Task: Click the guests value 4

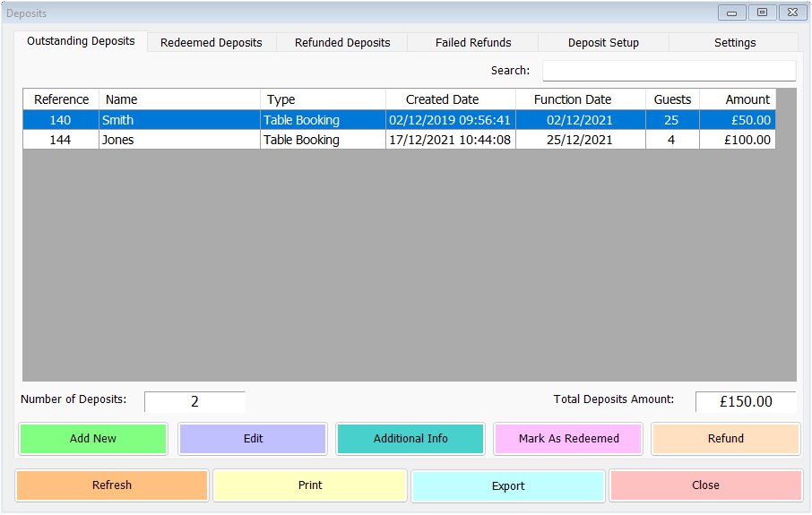Action: pyautogui.click(x=673, y=140)
